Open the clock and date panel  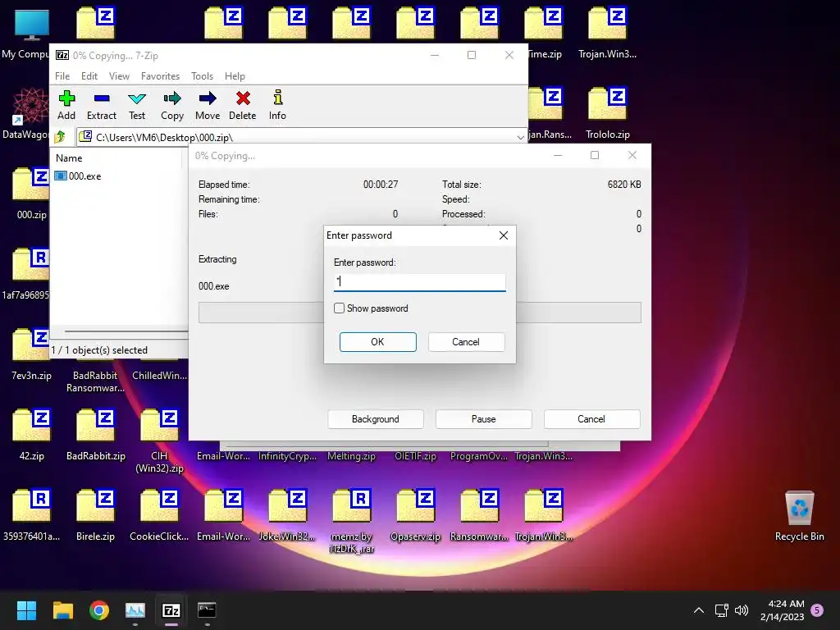782,610
